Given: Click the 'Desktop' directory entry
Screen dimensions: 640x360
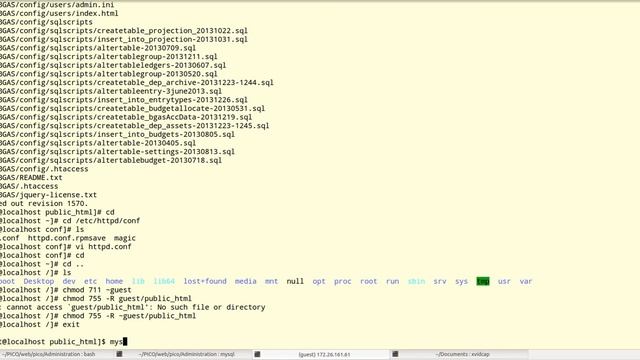Looking at the screenshot, I should [x=39, y=281].
